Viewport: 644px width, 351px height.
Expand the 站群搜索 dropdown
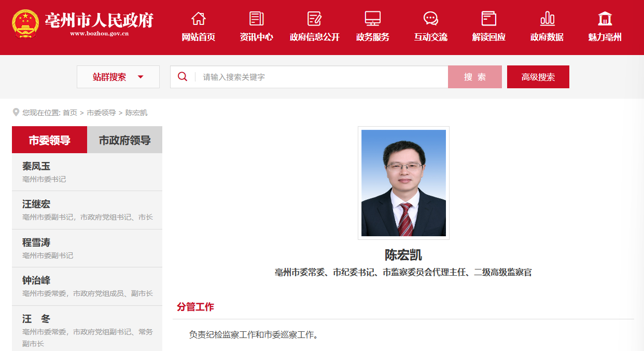click(118, 77)
